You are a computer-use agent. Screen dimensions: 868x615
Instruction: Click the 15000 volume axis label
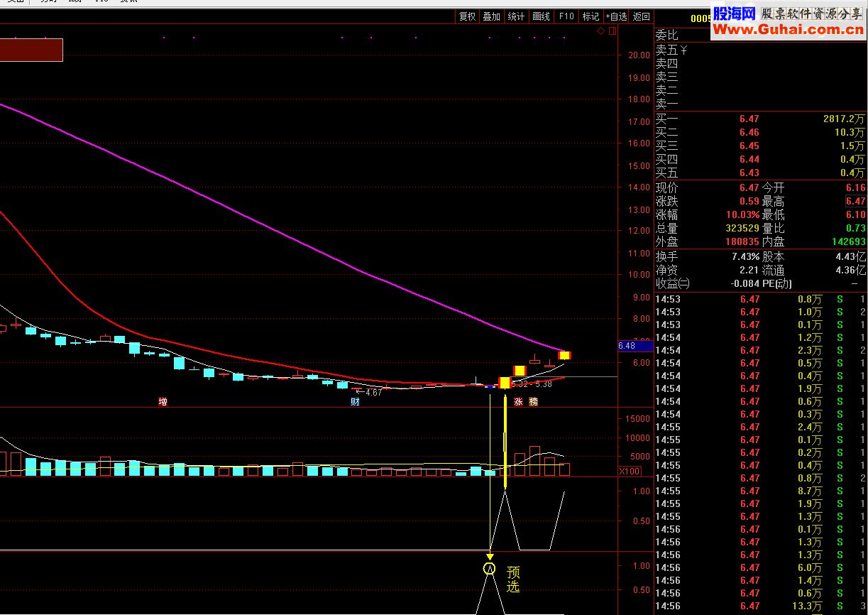[x=637, y=419]
